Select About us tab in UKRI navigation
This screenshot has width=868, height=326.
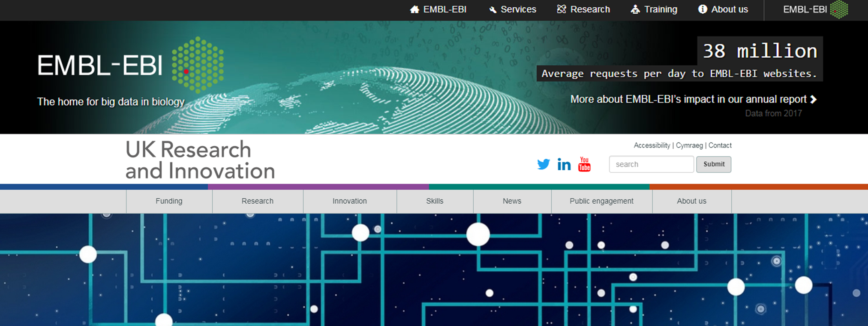point(691,201)
